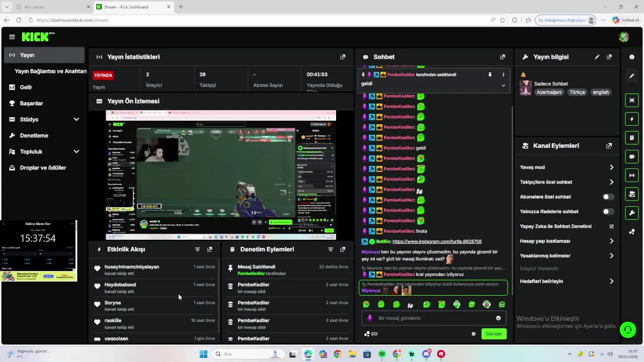The height and width of the screenshot is (362, 644).
Task: Click in the Bir mesaj gönderin input
Action: click(x=433, y=318)
